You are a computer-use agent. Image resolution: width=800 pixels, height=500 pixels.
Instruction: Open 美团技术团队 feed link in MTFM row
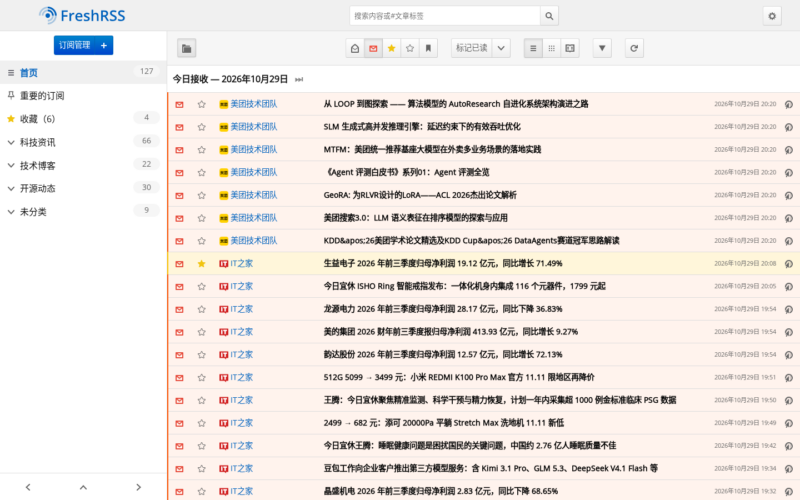pyautogui.click(x=254, y=149)
